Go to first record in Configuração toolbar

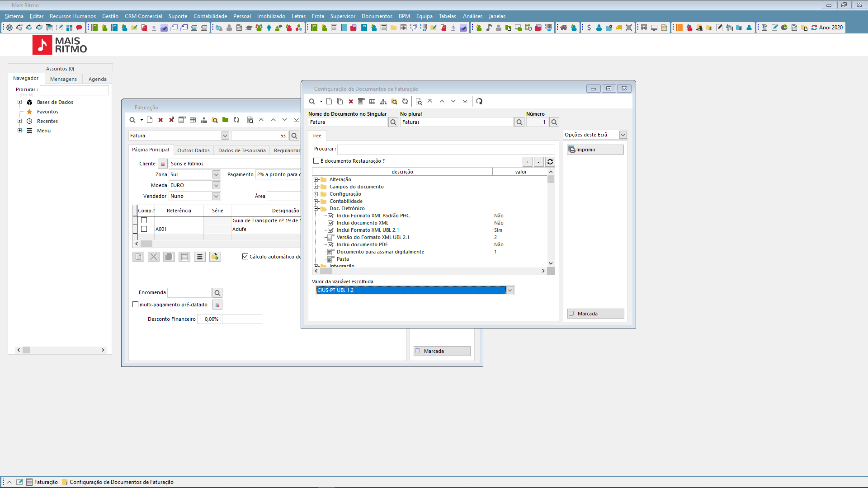430,101
